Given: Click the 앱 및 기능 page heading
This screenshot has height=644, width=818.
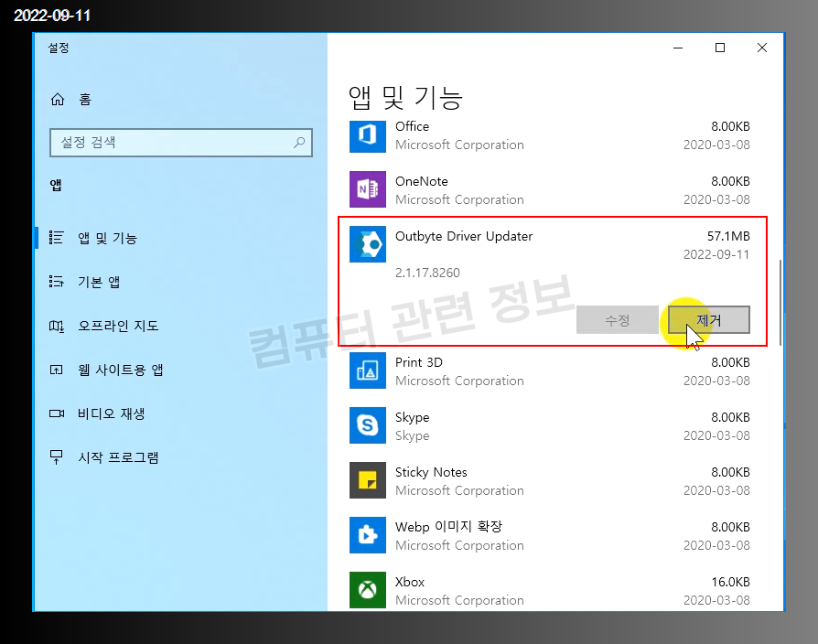Looking at the screenshot, I should (405, 98).
